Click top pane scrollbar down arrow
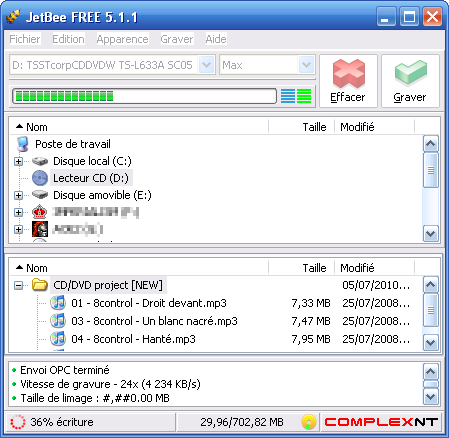This screenshot has width=449, height=438. [x=431, y=233]
